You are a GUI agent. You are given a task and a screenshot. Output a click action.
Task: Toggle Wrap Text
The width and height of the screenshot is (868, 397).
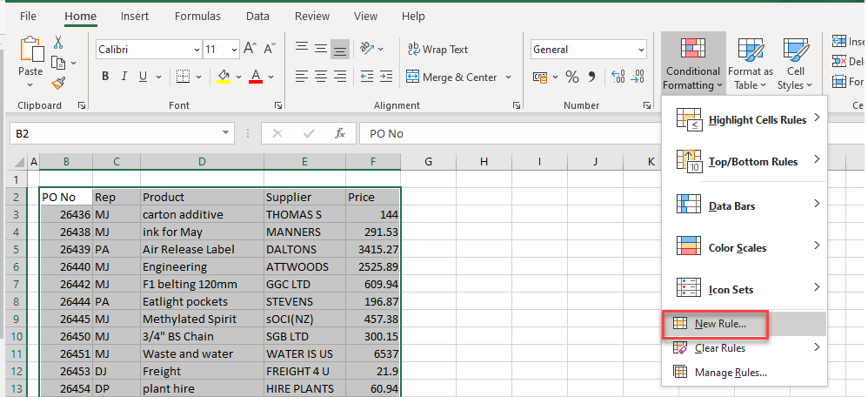pos(438,50)
